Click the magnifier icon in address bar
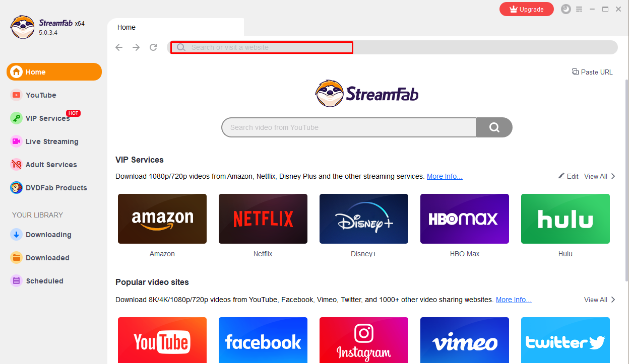This screenshot has width=629, height=364. (181, 47)
